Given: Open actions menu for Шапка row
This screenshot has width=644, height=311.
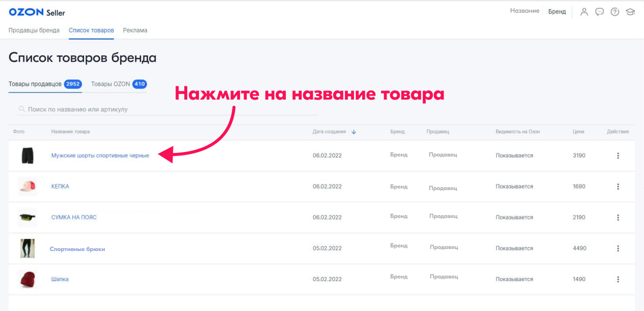Looking at the screenshot, I should tap(618, 279).
